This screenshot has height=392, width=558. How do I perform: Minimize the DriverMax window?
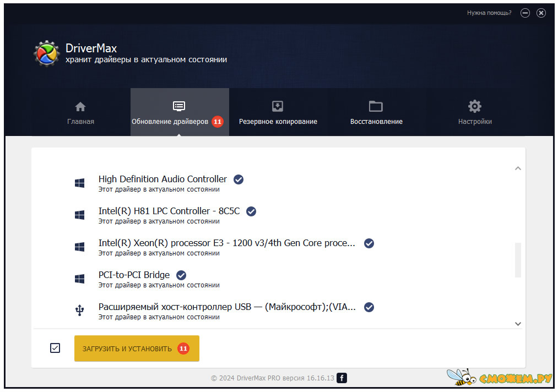click(x=525, y=13)
